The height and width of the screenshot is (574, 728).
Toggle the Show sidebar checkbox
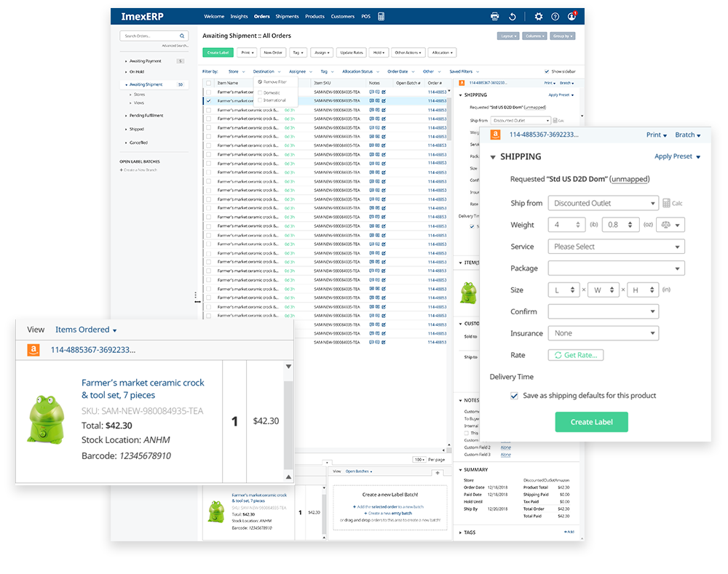click(x=547, y=71)
